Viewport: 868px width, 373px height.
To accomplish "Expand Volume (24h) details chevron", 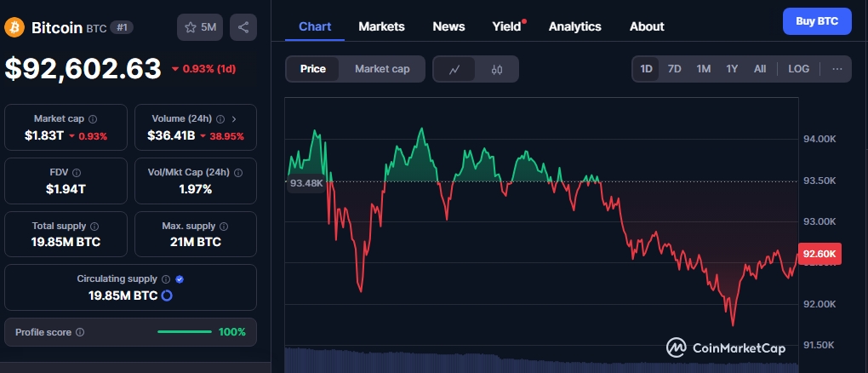I will [x=234, y=118].
